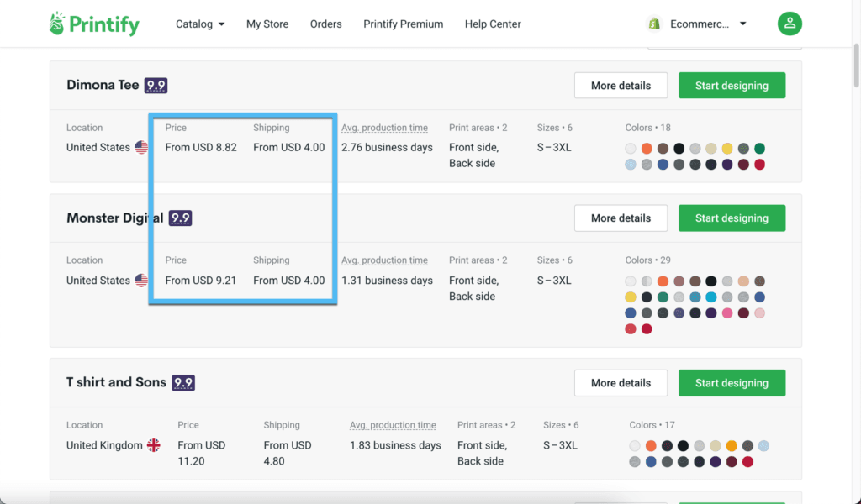Pick the bright pink swatch for Monster Digital
The height and width of the screenshot is (504, 861).
tap(727, 313)
